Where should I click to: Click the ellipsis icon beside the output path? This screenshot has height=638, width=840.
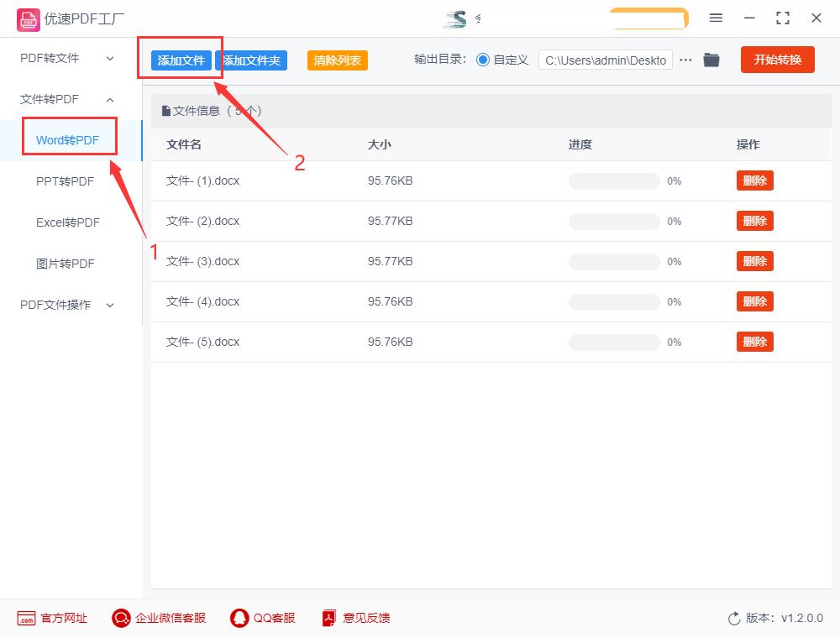point(685,60)
